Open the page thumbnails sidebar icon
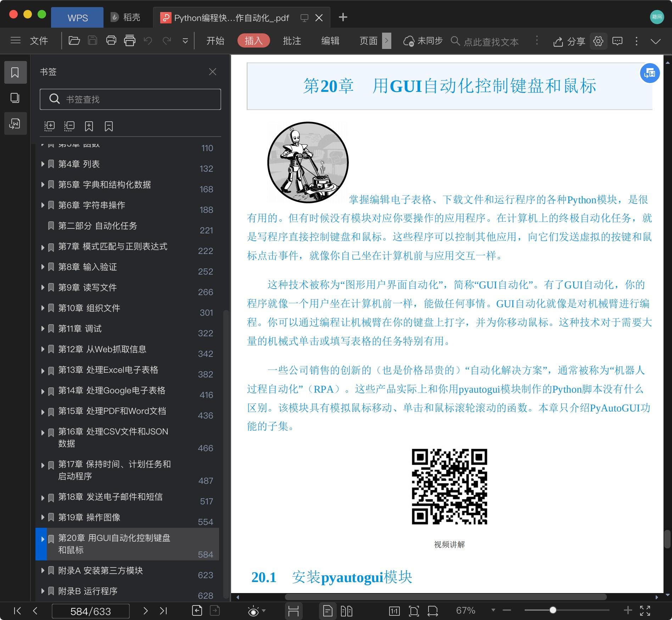 point(15,98)
